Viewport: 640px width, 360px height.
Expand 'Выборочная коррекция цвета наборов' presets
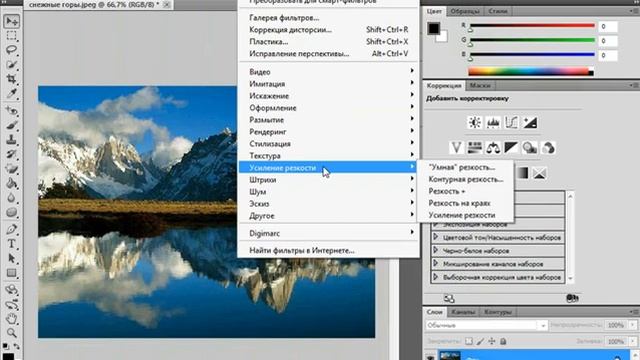tap(436, 277)
